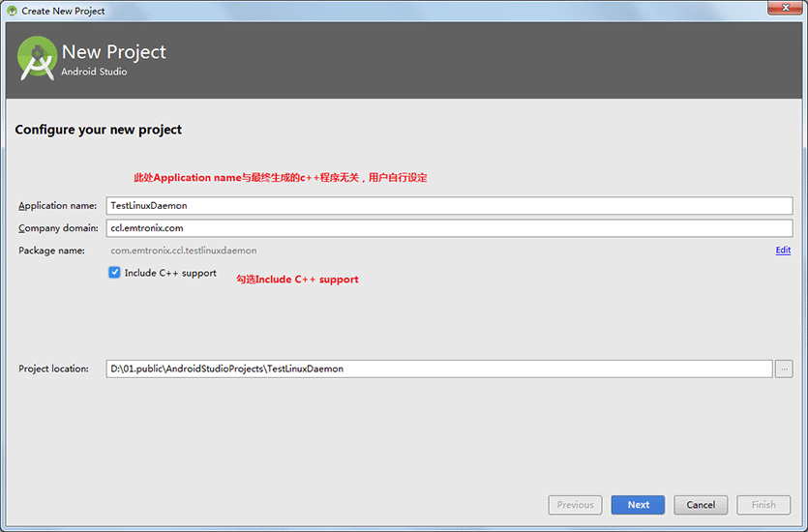Click the 'Package name:' label

[x=51, y=251]
